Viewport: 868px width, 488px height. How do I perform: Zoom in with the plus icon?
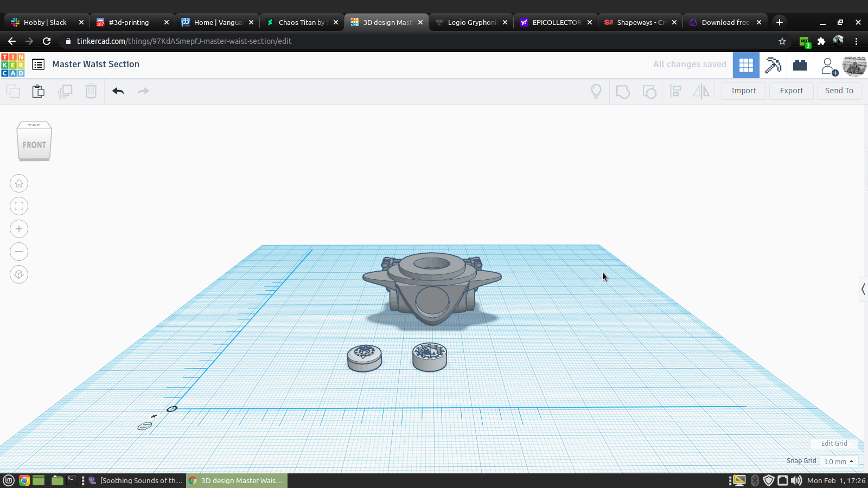(19, 229)
